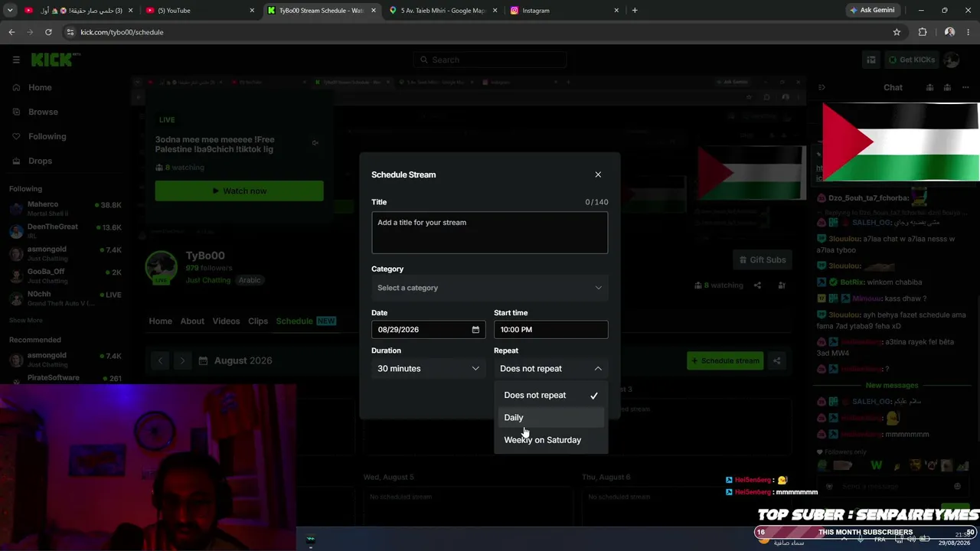This screenshot has height=551, width=980.
Task: Click the Send a message chat input
Action: 892,486
